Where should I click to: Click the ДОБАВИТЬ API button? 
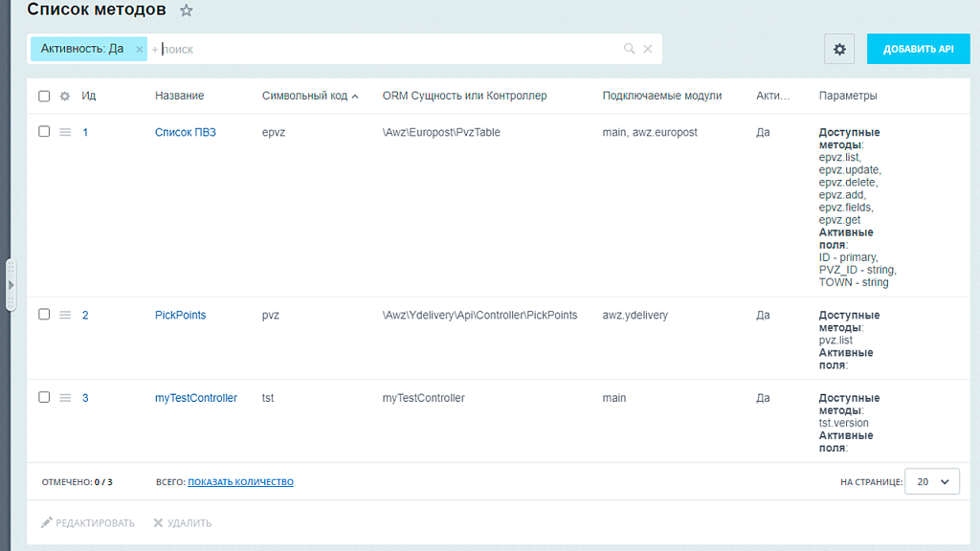[918, 49]
